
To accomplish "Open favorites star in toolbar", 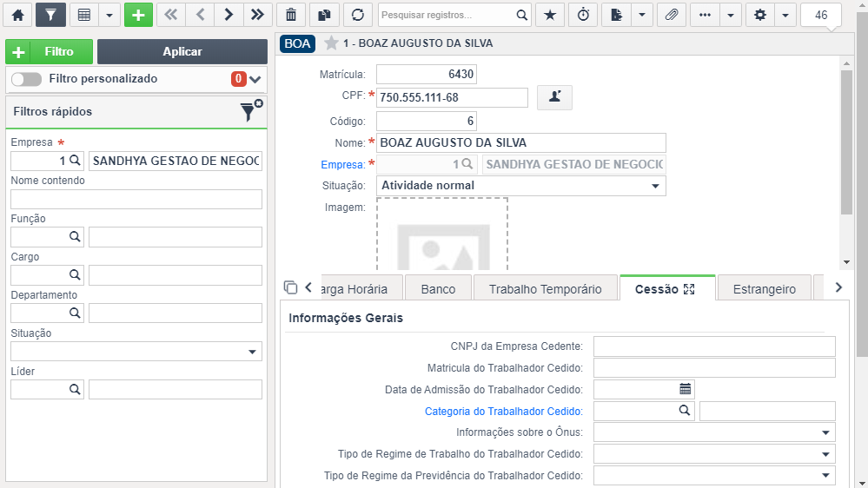I will click(550, 15).
